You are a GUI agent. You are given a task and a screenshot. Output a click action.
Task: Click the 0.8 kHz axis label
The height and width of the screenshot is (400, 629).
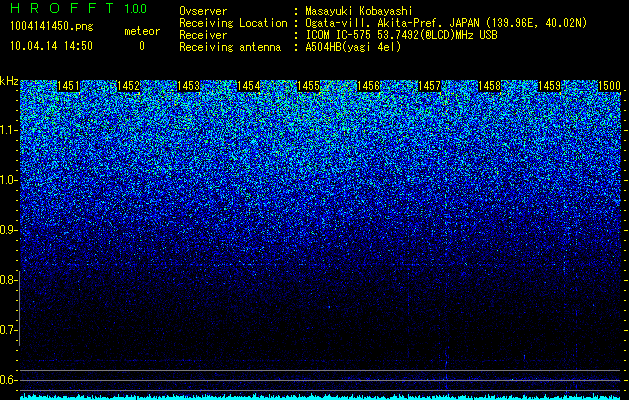point(8,280)
